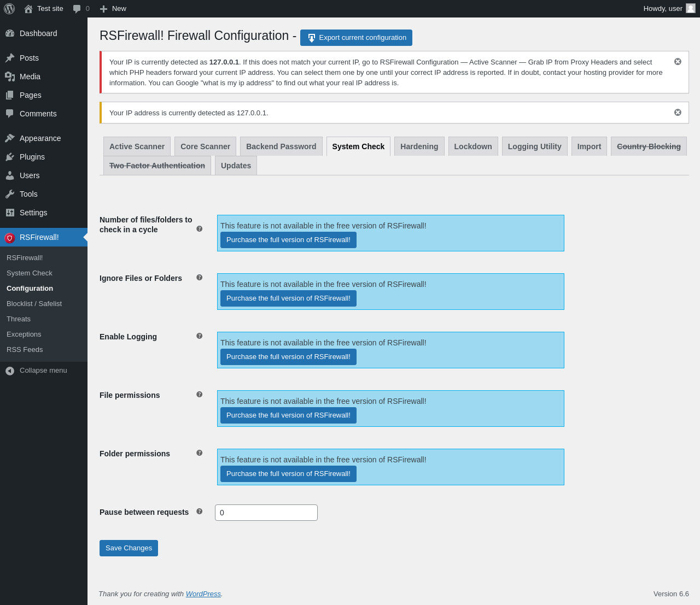The height and width of the screenshot is (605, 700).
Task: Click the Posts pushpin icon
Action: pos(10,58)
